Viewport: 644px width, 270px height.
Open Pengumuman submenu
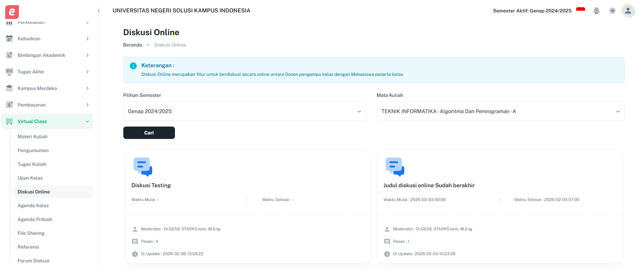[x=33, y=150]
